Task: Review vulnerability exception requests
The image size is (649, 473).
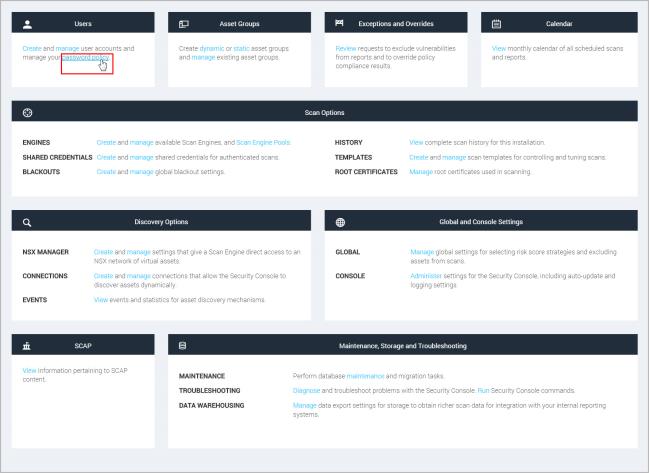Action: click(x=345, y=48)
